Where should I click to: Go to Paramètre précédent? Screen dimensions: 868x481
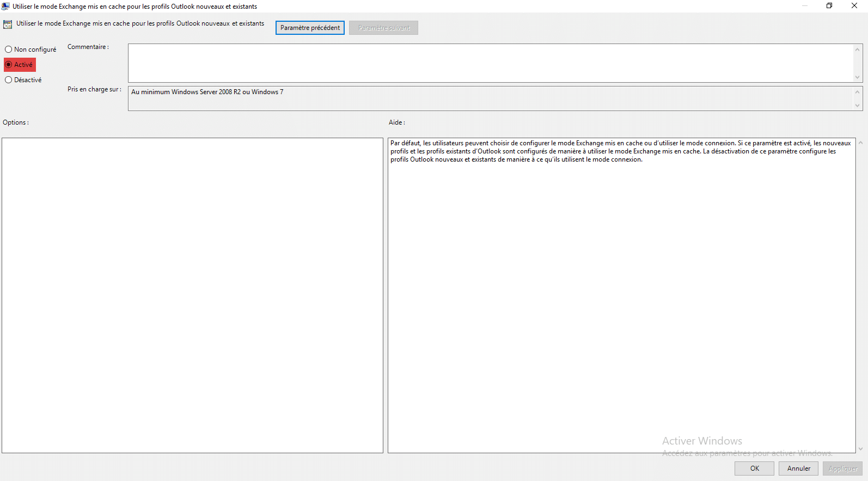coord(310,28)
